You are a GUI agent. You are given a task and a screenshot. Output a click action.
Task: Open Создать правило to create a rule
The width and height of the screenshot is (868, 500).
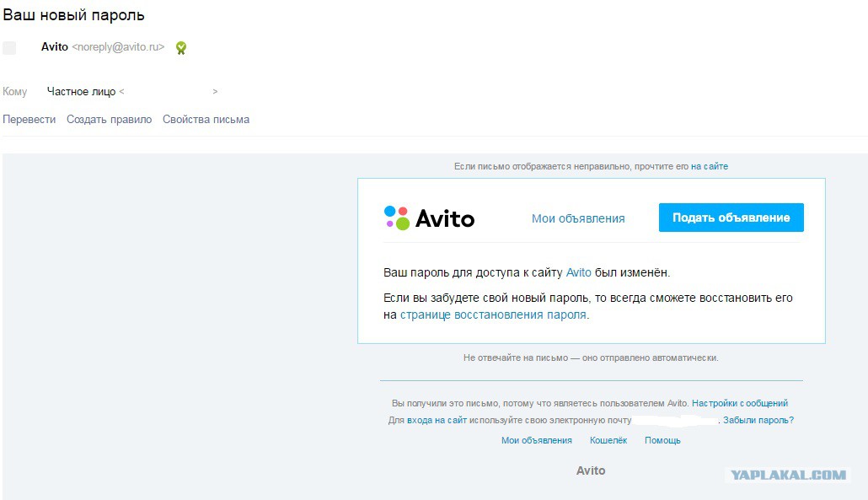click(x=109, y=120)
